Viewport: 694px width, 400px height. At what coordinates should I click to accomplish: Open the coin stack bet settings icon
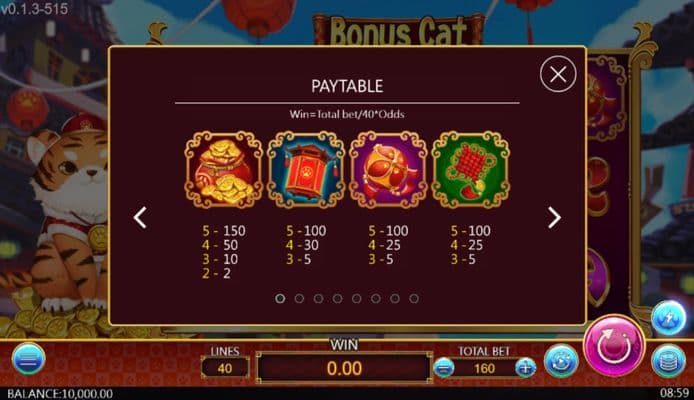[668, 361]
